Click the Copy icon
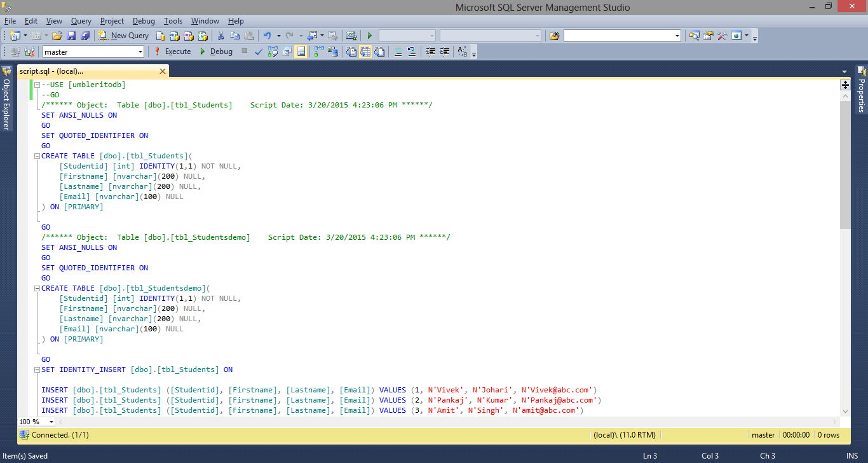Screen dimensions: 868x463 click(x=234, y=36)
